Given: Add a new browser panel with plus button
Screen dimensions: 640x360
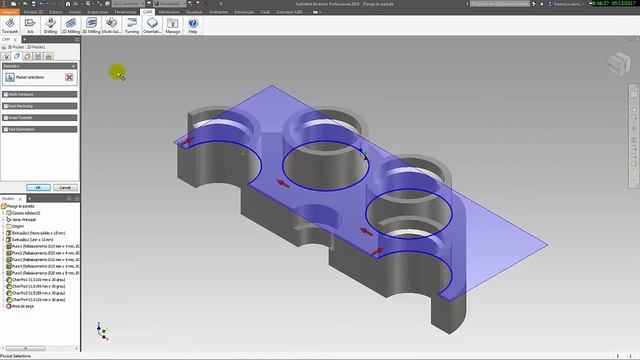Looking at the screenshot, I should point(29,199).
